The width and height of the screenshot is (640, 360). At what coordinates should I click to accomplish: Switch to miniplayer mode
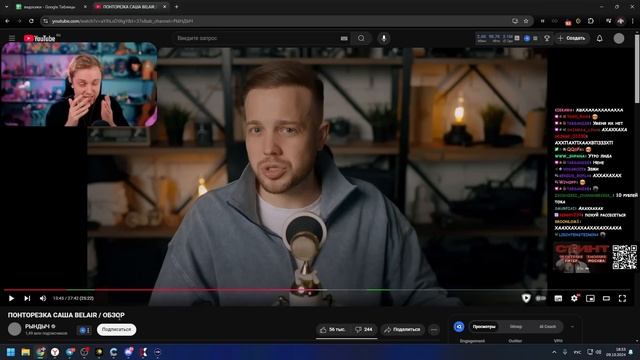pyautogui.click(x=590, y=298)
